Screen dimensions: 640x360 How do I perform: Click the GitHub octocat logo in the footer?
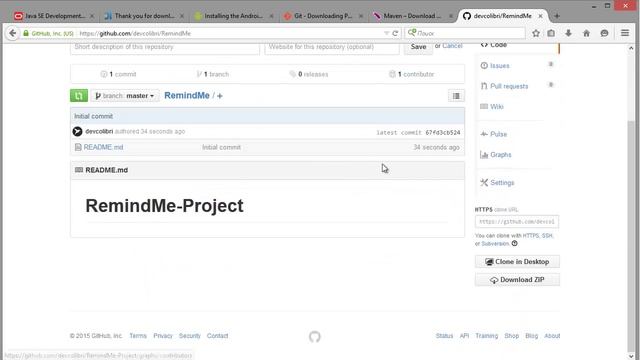[x=315, y=337]
